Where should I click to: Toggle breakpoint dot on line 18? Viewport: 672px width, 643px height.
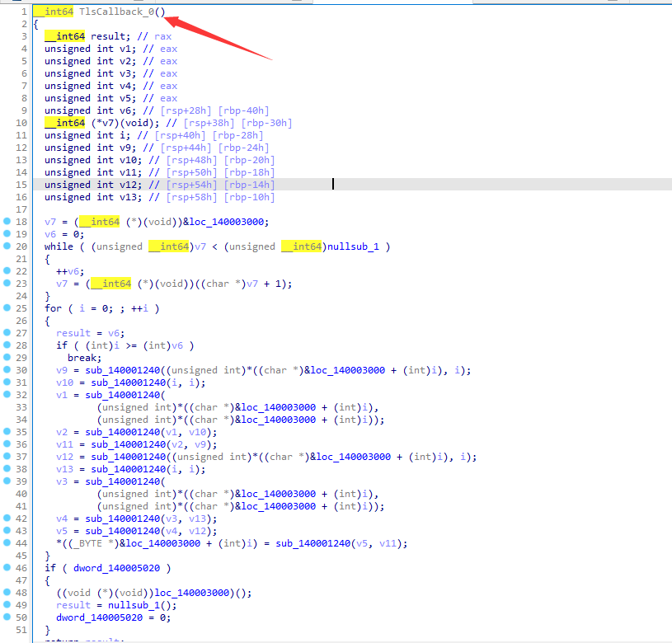[x=7, y=221]
